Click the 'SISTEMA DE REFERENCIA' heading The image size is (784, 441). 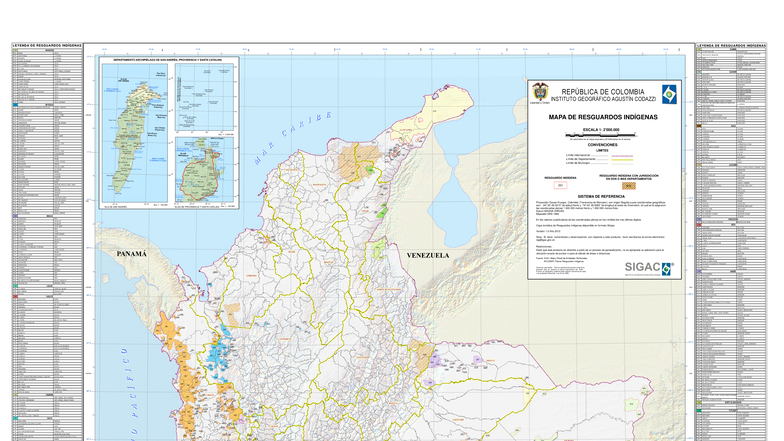pos(601,196)
